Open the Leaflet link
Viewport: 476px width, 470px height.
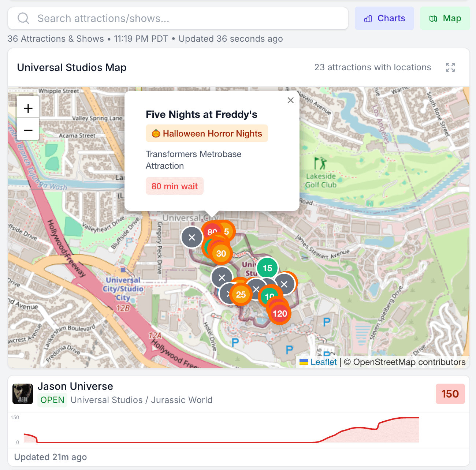pyautogui.click(x=324, y=362)
